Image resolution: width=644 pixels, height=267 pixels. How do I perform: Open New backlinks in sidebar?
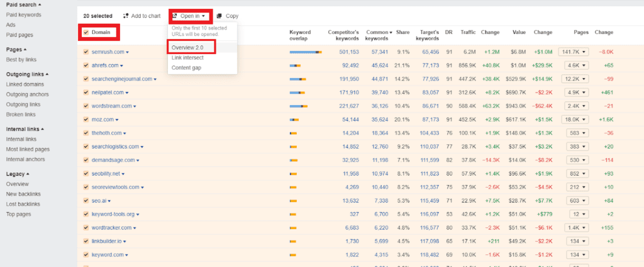tap(23, 194)
